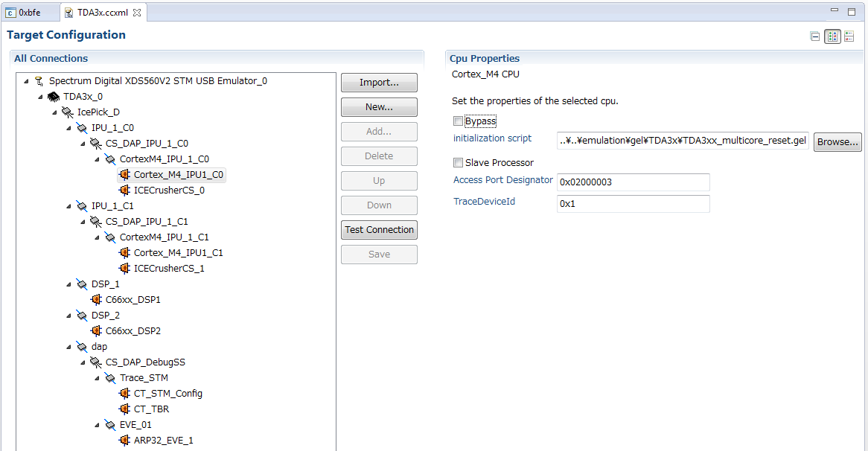The width and height of the screenshot is (868, 451).
Task: Select the CT_STM_Config component icon
Action: click(x=124, y=393)
